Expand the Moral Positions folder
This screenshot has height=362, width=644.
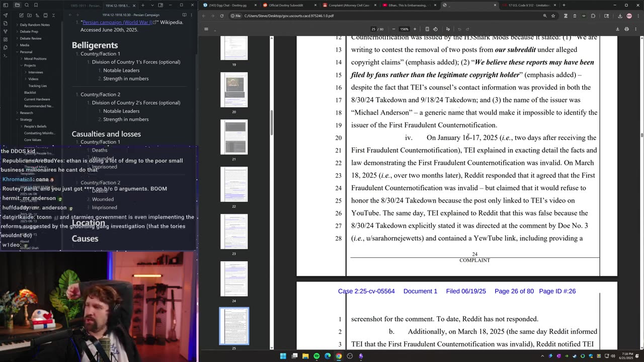35,59
